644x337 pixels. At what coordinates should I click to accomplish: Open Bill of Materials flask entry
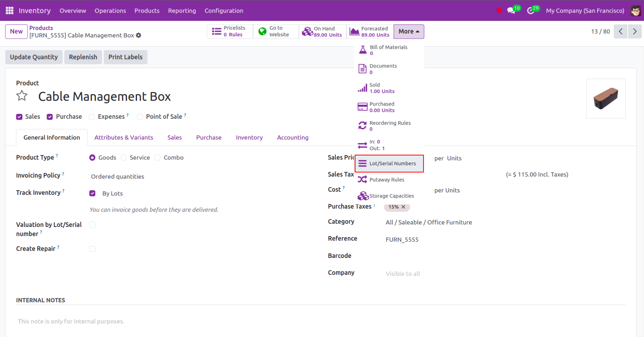coord(389,50)
